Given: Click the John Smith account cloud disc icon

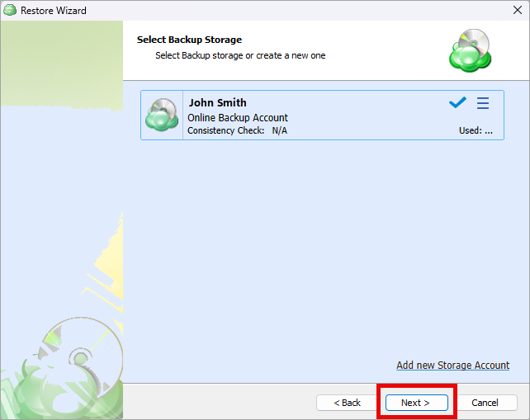Looking at the screenshot, I should click(x=162, y=115).
